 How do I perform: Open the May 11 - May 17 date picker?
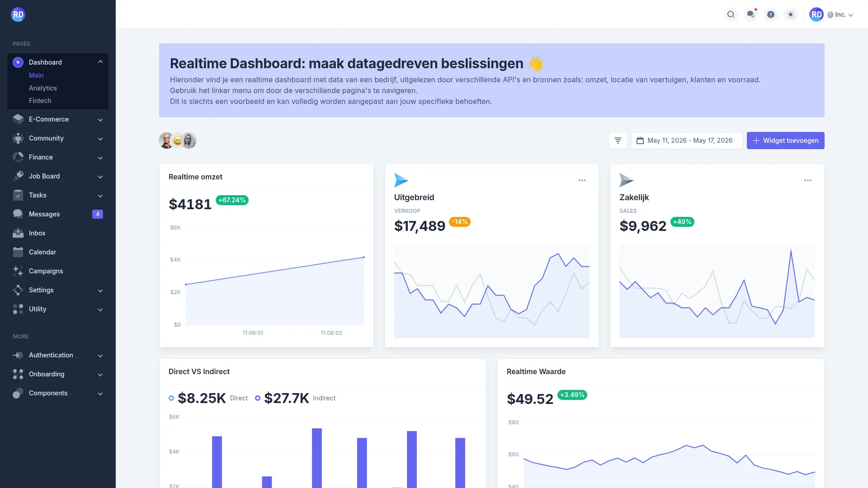tap(687, 141)
